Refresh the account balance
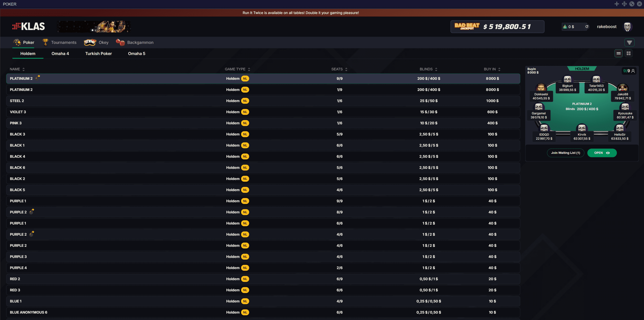Image resolution: width=644 pixels, height=320 pixels. (x=587, y=27)
